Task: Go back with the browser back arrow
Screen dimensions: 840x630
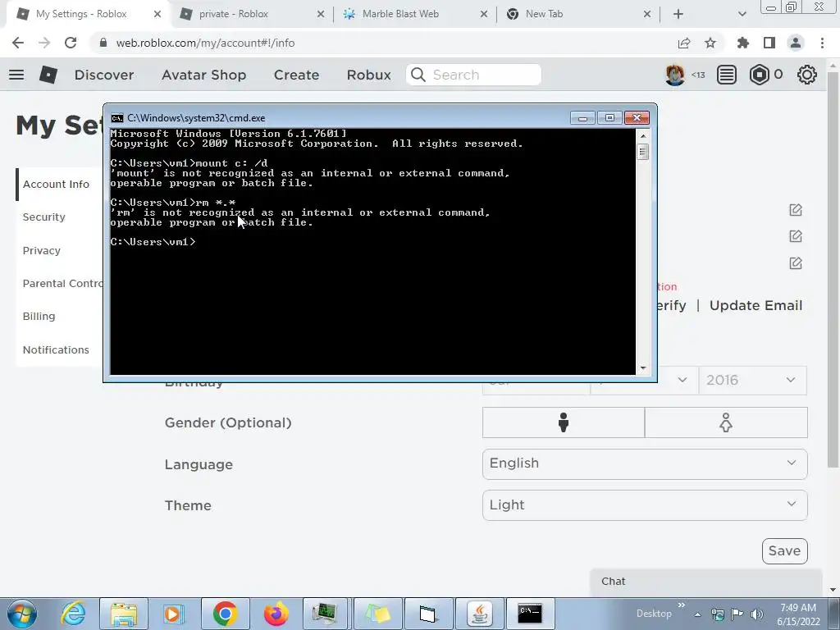Action: 18,43
